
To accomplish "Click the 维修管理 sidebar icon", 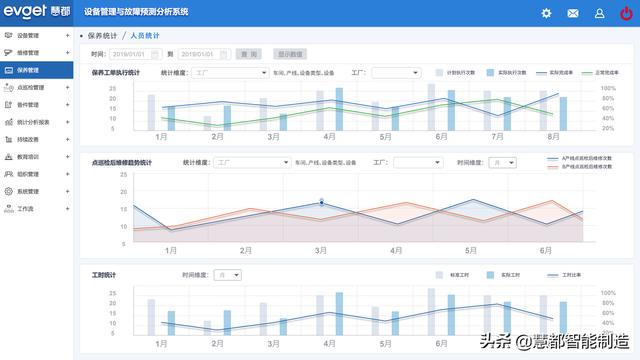I will [9, 53].
